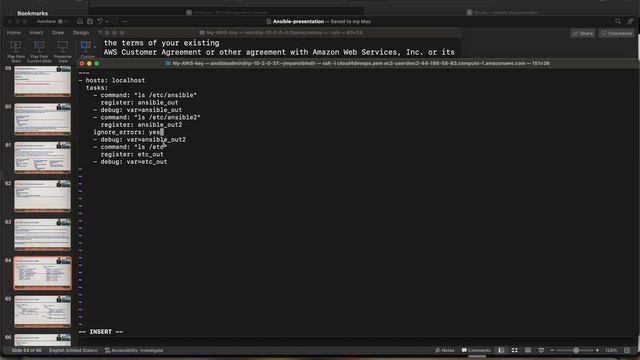The width and height of the screenshot is (640, 360).
Task: Click Comments in the status bar
Action: tap(476, 350)
